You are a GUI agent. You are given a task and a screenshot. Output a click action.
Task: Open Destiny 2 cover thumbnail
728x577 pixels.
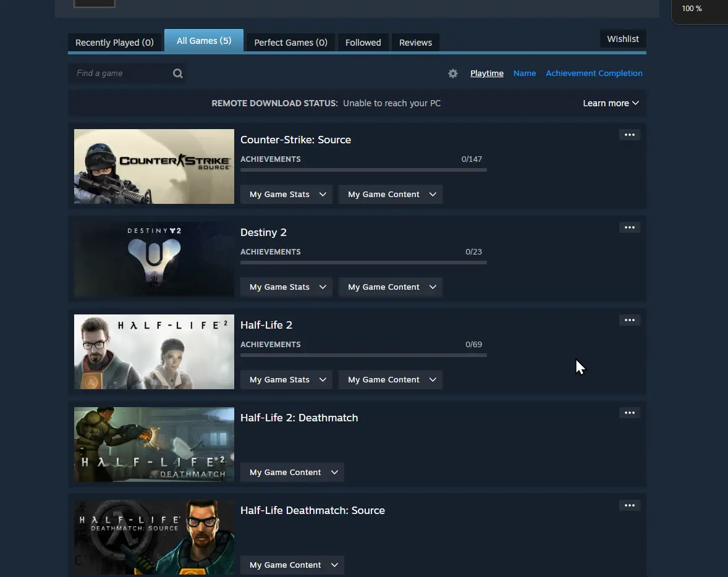(x=154, y=259)
